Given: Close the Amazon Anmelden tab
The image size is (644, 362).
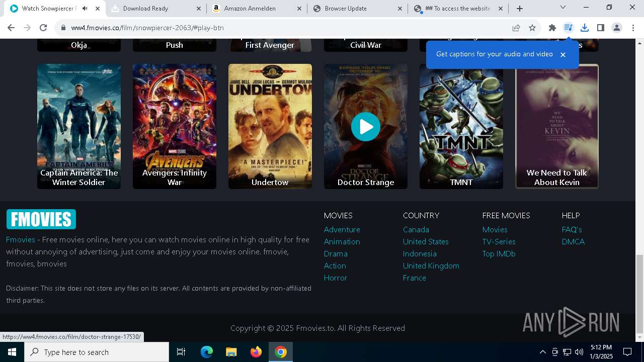Looking at the screenshot, I should [x=299, y=9].
